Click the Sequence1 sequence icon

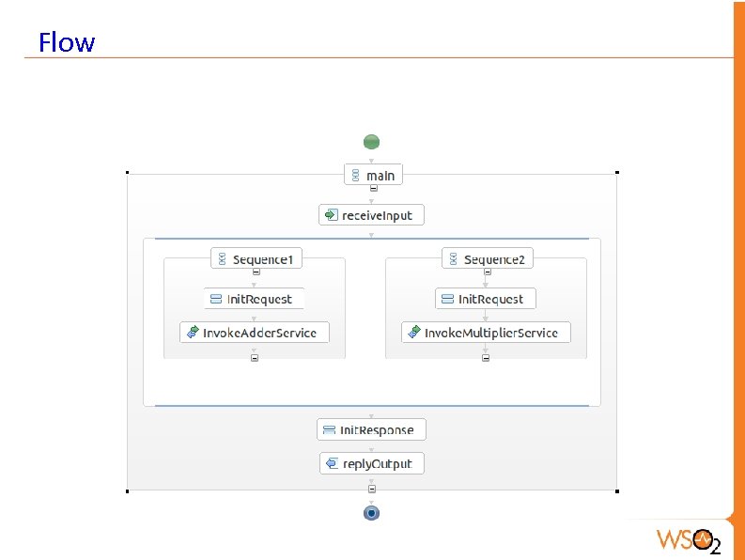click(222, 258)
